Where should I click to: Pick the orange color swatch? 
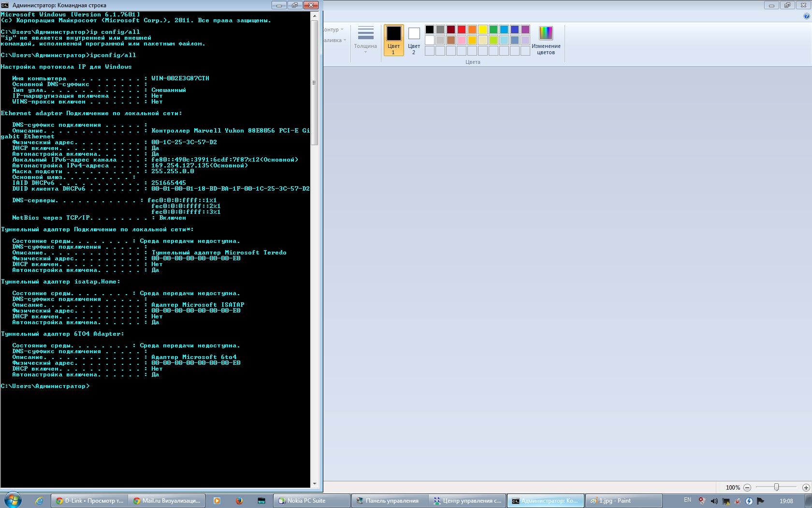472,30
